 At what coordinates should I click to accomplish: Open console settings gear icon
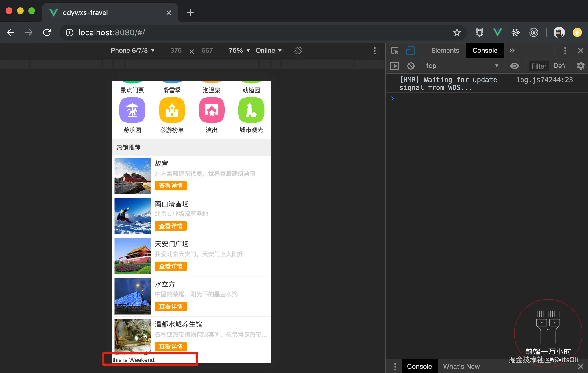tap(580, 66)
